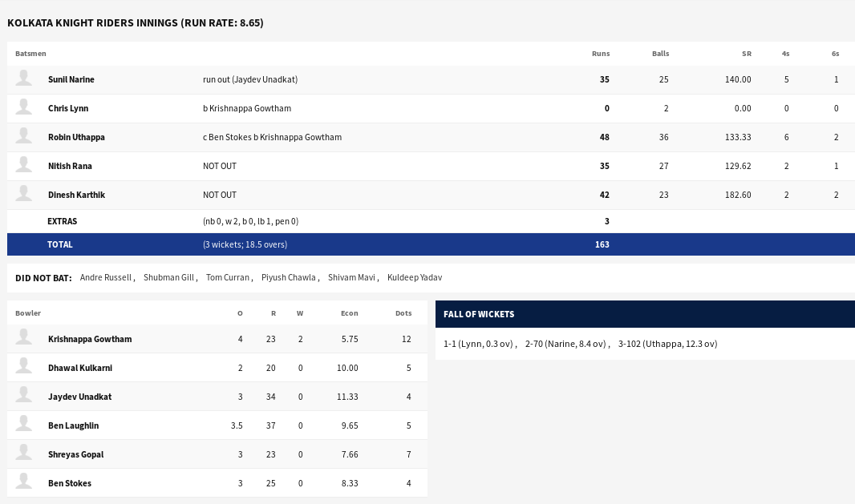
Task: Click the Batsmen column header
Action: coord(30,54)
